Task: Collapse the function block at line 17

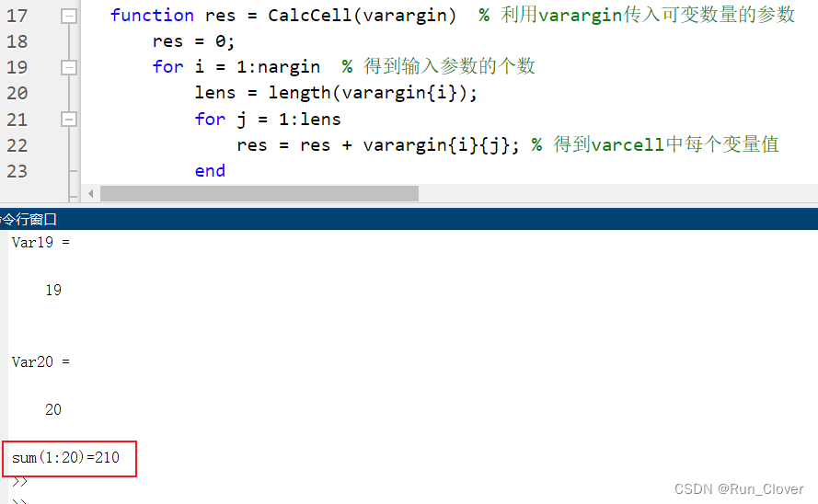Action: click(68, 17)
